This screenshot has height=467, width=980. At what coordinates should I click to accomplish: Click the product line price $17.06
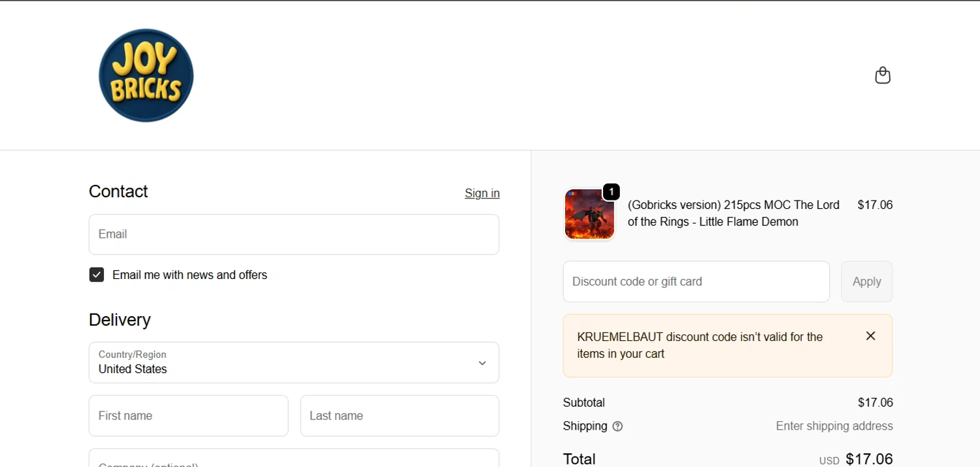875,205
